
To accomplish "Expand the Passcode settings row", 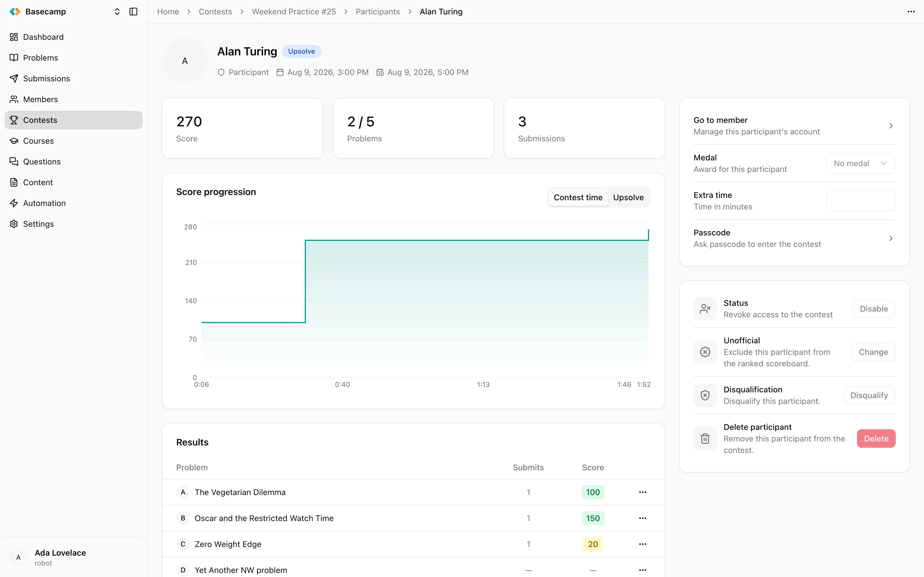I will click(794, 238).
